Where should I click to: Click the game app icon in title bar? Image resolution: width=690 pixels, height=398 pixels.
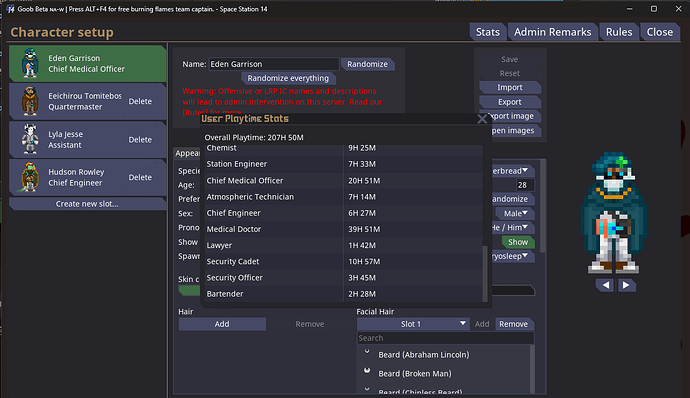pos(10,9)
